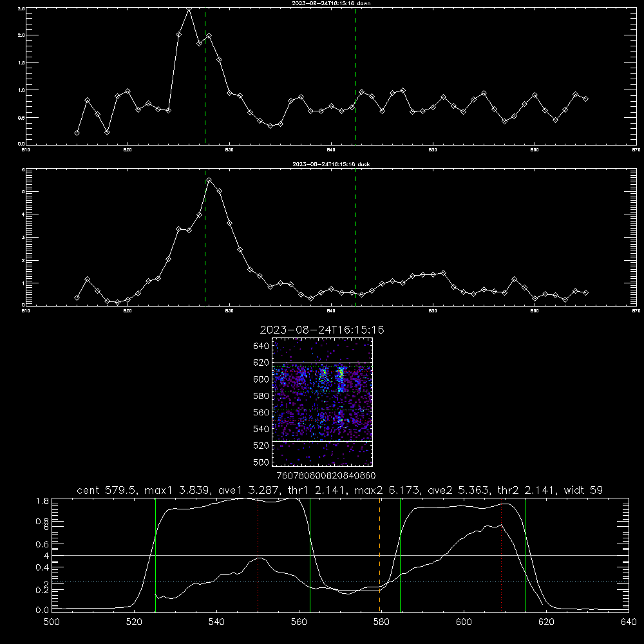Click the dusk plot y-axis label 3
The height and width of the screenshot is (644, 644).
tap(23, 238)
